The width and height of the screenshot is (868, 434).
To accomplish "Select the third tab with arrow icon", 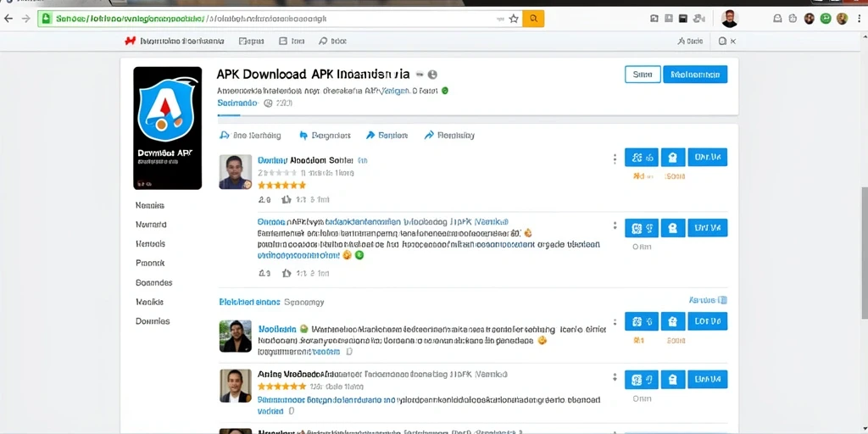I will pyautogui.click(x=387, y=135).
